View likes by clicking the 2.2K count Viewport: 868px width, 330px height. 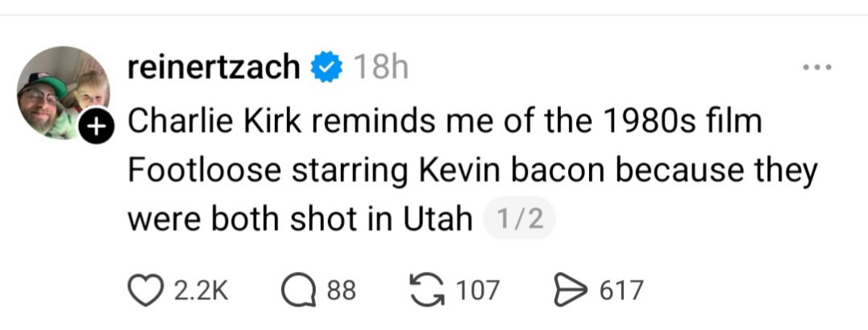pyautogui.click(x=201, y=290)
